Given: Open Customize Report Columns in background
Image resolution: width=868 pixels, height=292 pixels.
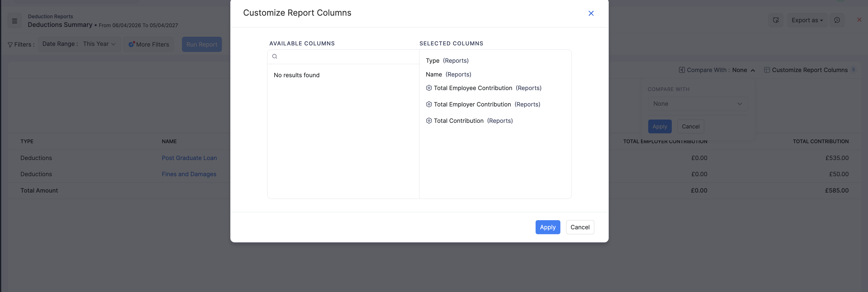Looking at the screenshot, I should tap(809, 70).
